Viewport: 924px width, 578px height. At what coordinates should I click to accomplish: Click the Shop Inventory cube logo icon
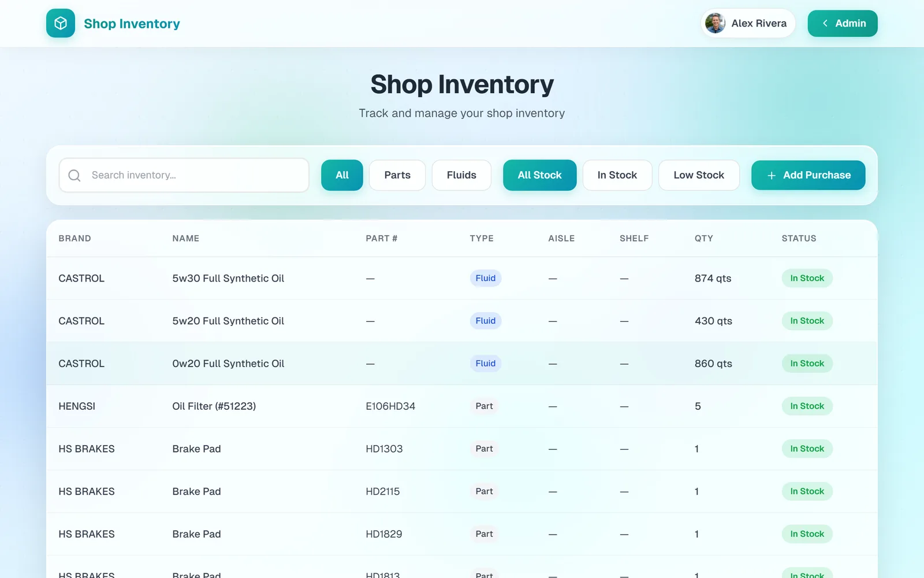tap(61, 23)
